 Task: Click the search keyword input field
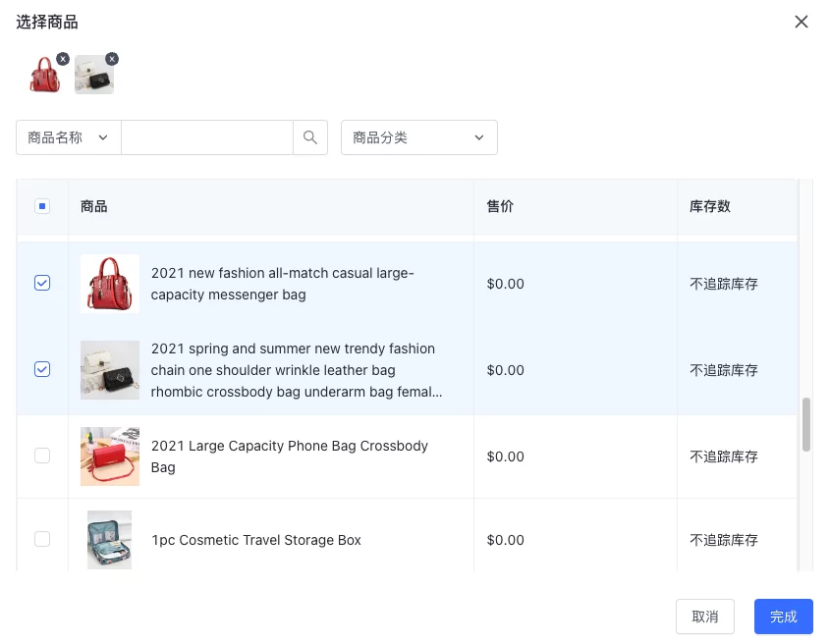206,137
